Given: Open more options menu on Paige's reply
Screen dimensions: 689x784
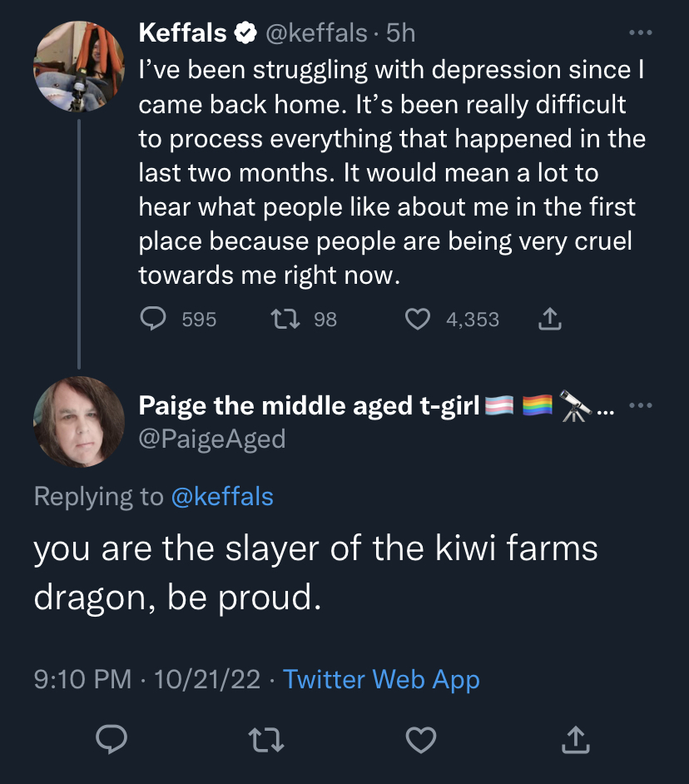Looking at the screenshot, I should click(641, 405).
